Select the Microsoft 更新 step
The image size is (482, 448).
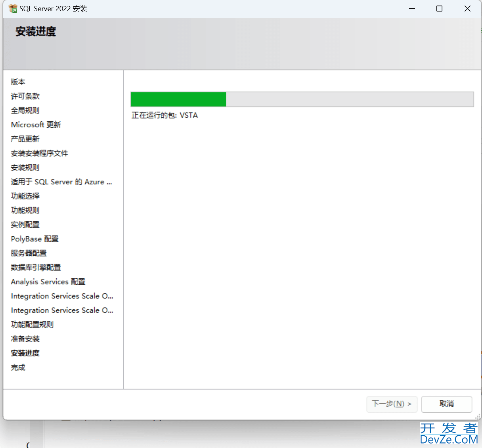(x=36, y=124)
